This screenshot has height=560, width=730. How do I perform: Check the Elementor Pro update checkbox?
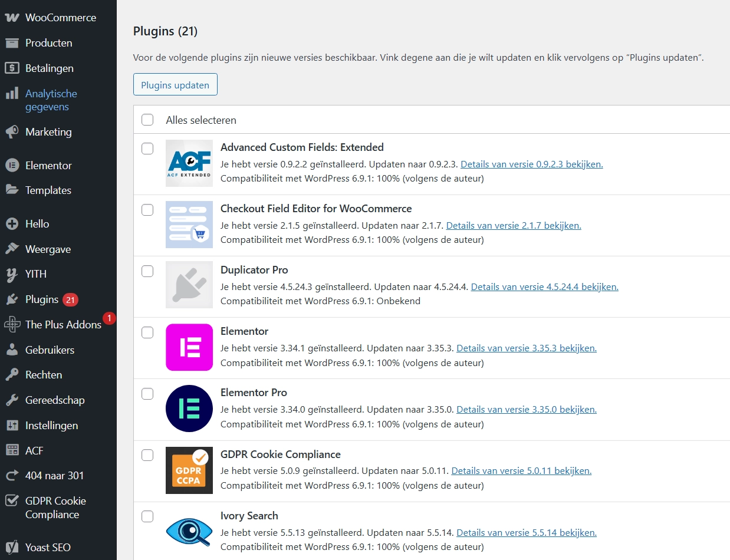[147, 394]
